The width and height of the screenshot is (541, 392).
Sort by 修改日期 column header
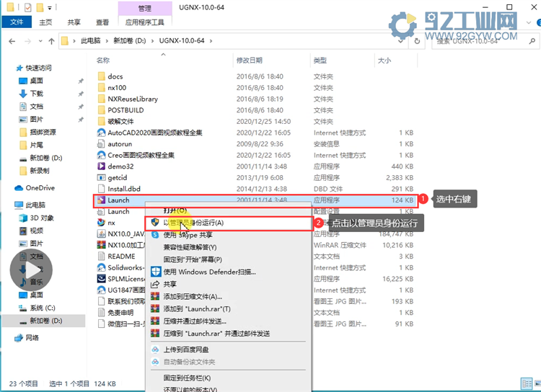pos(249,61)
